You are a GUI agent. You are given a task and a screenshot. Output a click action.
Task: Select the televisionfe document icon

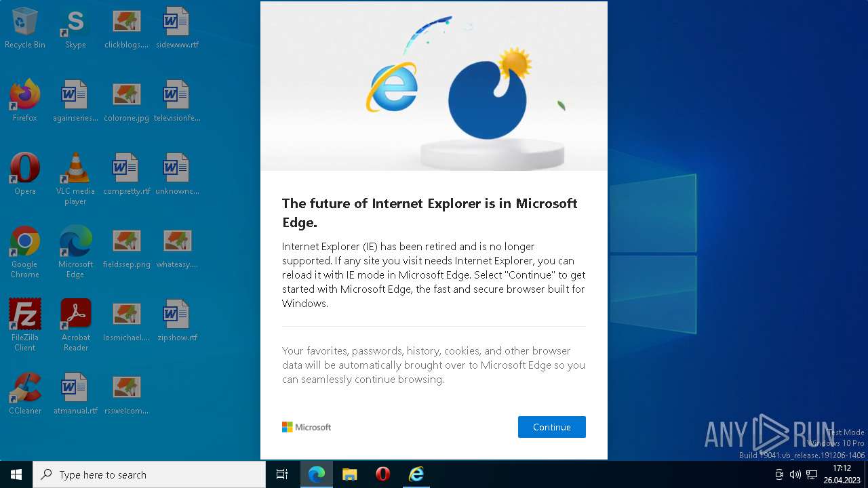point(177,102)
